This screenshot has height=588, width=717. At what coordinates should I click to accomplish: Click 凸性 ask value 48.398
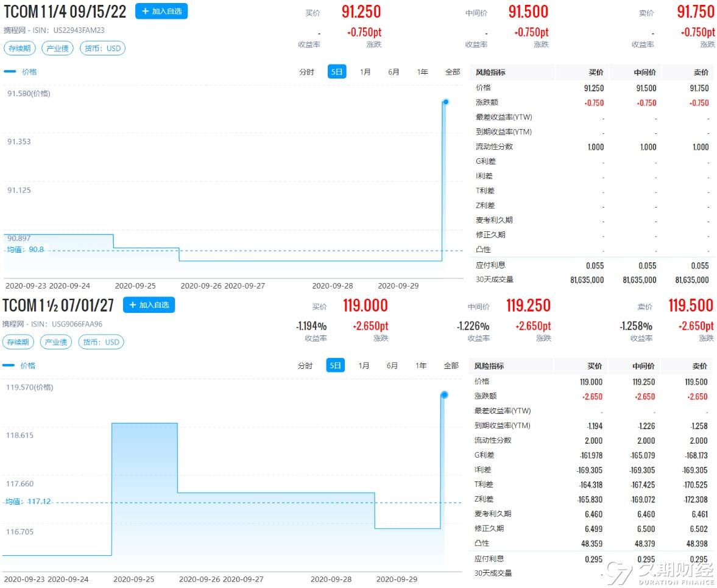pos(697,544)
